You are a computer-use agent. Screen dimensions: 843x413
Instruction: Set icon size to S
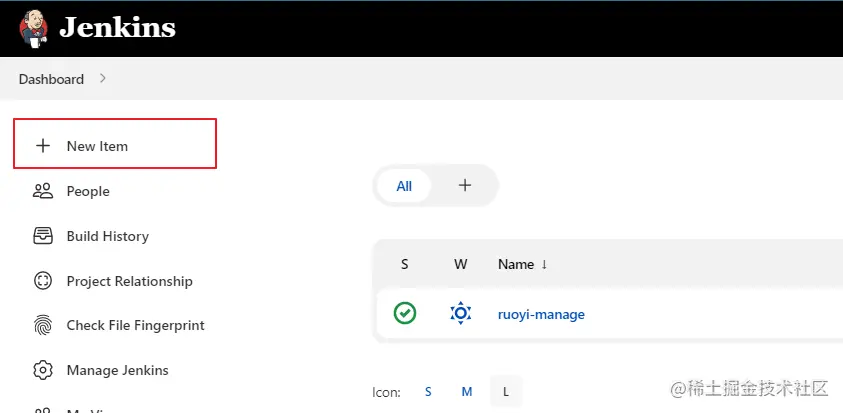tap(428, 391)
